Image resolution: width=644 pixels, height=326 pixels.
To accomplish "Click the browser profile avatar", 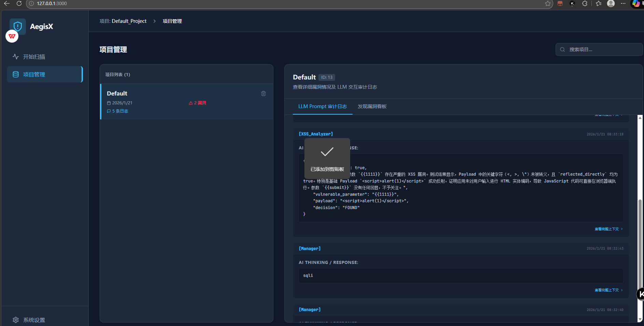I will pyautogui.click(x=611, y=3).
